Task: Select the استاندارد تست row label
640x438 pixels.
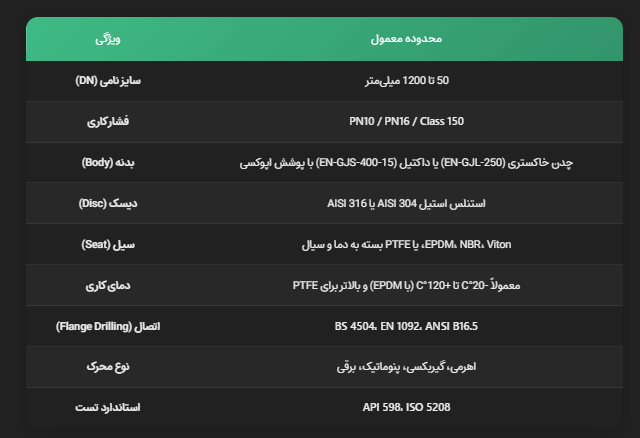Action: (107, 408)
